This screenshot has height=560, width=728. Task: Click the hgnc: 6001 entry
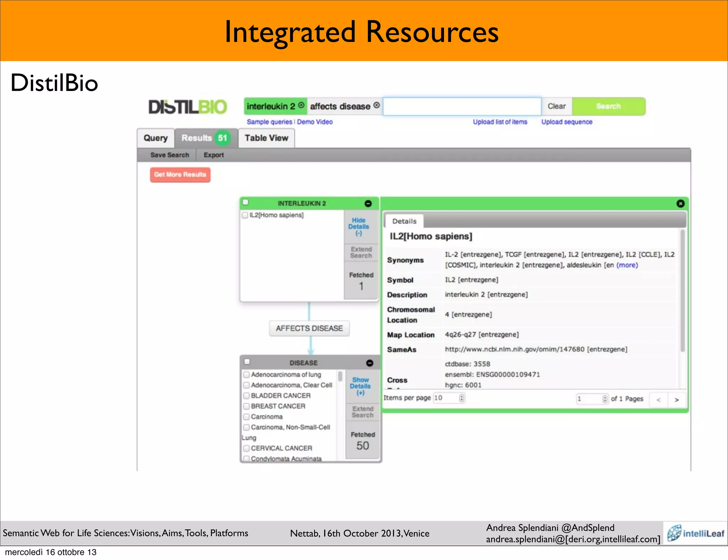pyautogui.click(x=463, y=385)
